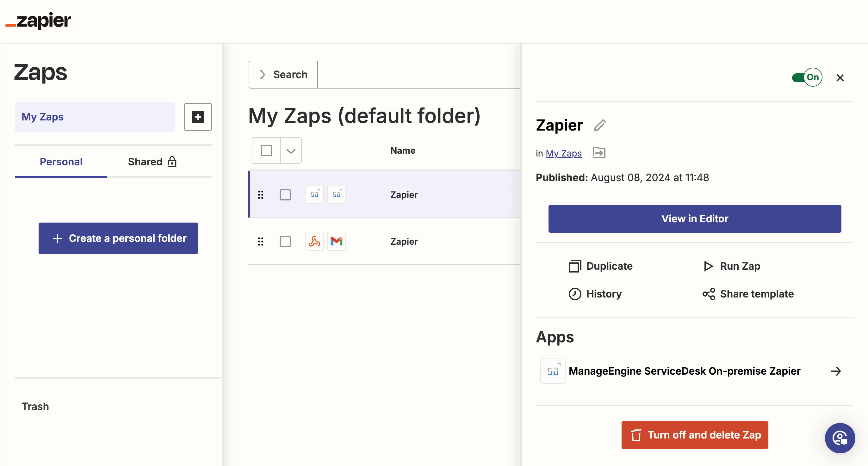Click Duplicate action

click(601, 266)
